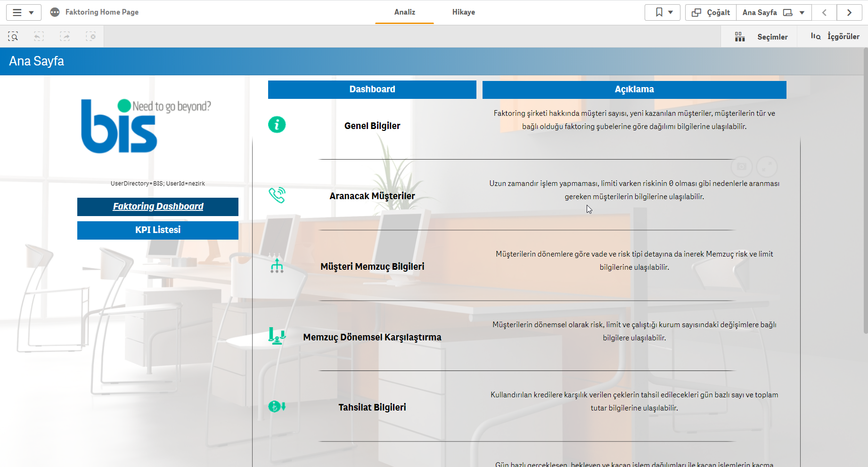Go to the previous sheet arrow
868x467 pixels.
click(x=824, y=13)
